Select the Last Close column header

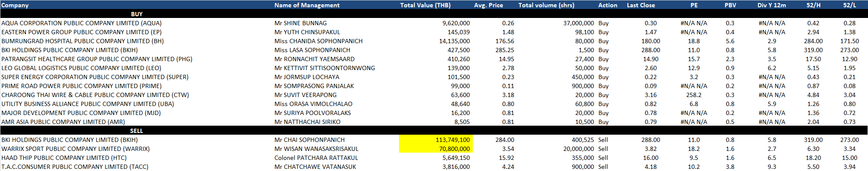click(x=641, y=5)
